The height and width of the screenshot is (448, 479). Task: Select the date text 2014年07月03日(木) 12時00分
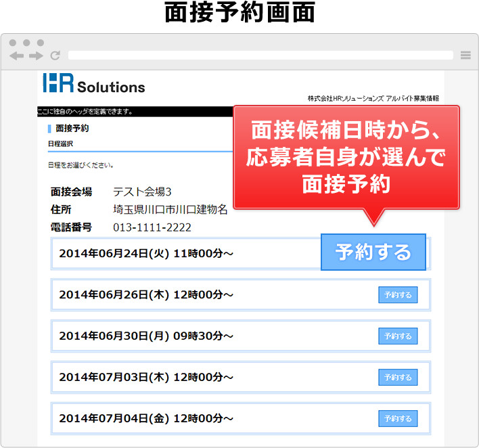click(x=146, y=378)
